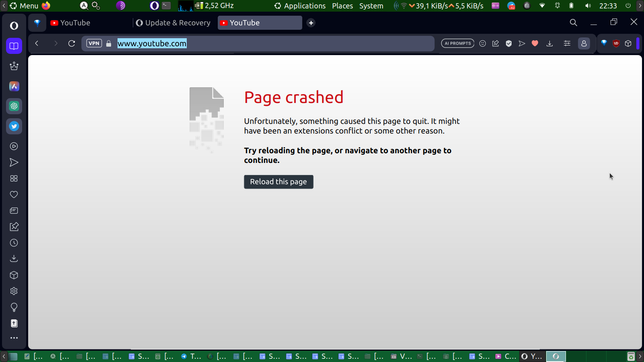
Task: Open Extensions cube in the sidebar
Action: (14, 275)
